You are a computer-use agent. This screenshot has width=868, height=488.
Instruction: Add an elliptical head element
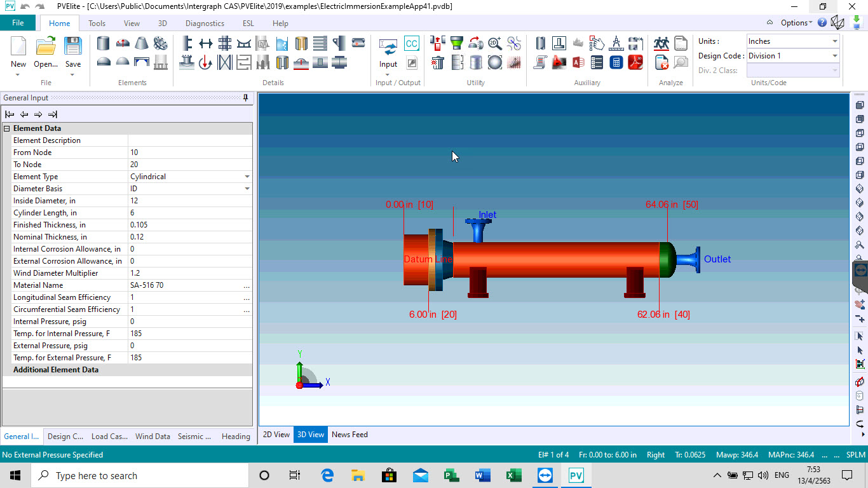tap(103, 62)
